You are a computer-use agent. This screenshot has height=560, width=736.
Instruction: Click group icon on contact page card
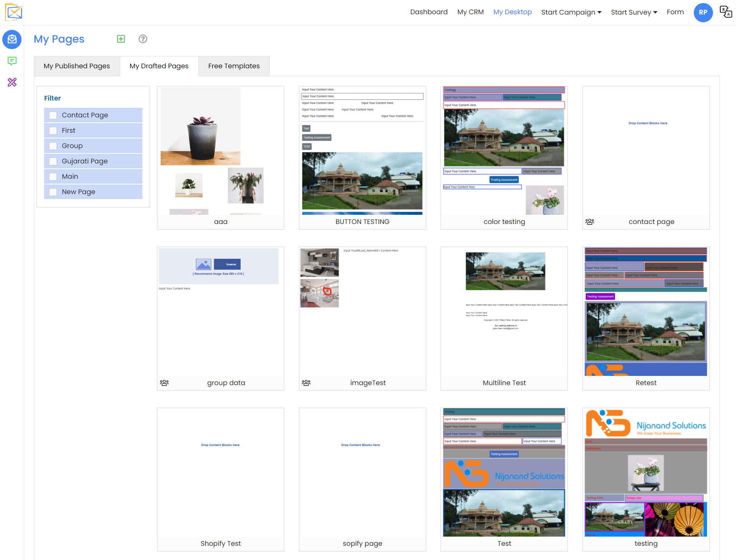click(589, 222)
